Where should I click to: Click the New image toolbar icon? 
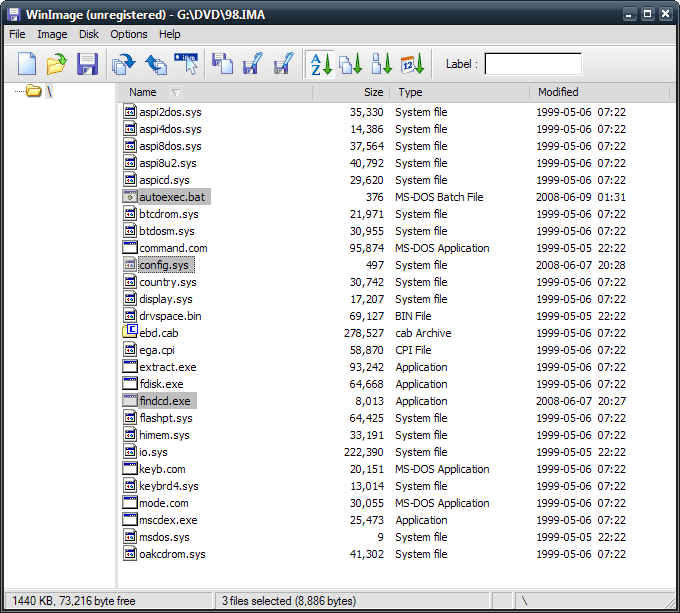click(x=27, y=64)
